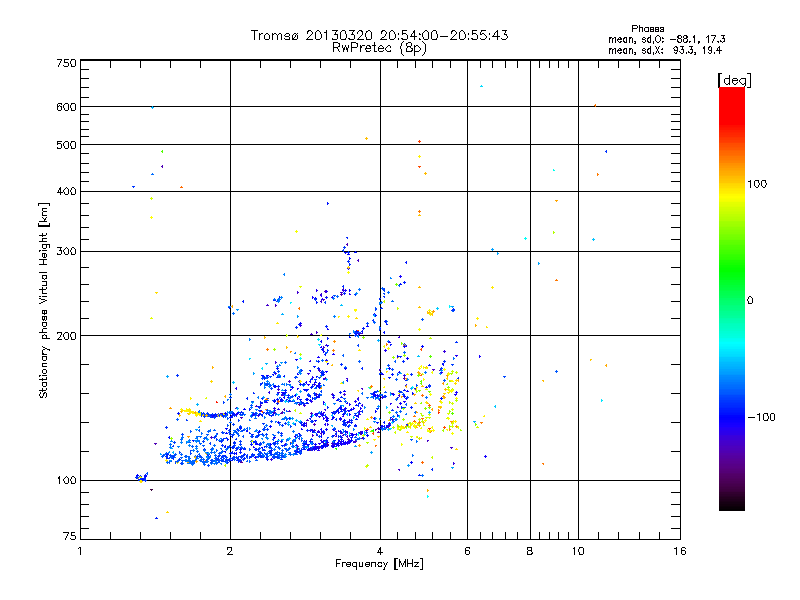Select the subtitle 'RwPretec (8p)'
Viewport: 800px width, 600px height.
[379, 48]
